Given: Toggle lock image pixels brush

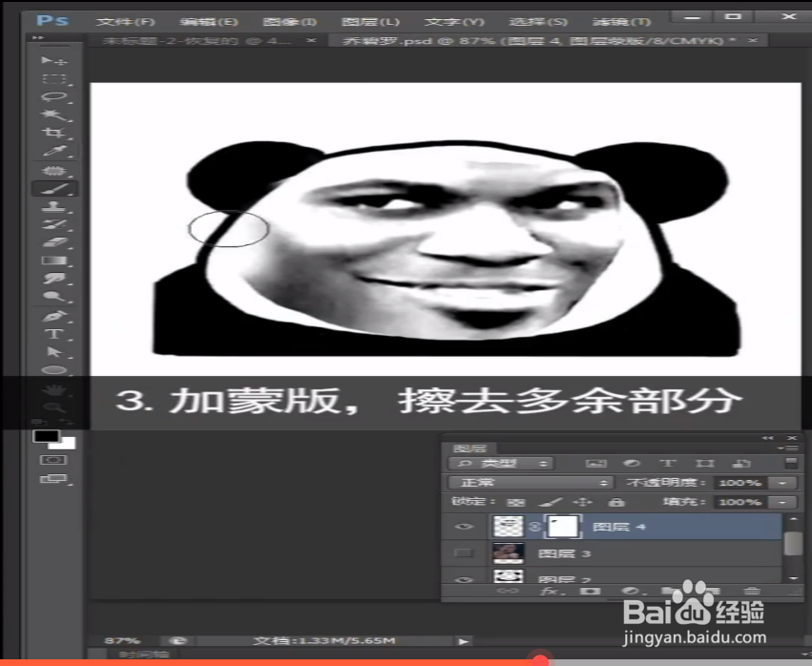Looking at the screenshot, I should click(550, 502).
